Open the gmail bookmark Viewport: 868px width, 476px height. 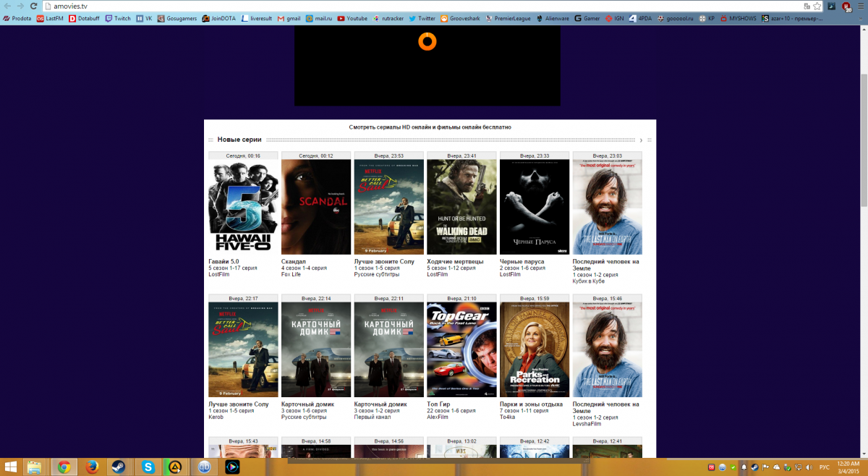coord(289,18)
